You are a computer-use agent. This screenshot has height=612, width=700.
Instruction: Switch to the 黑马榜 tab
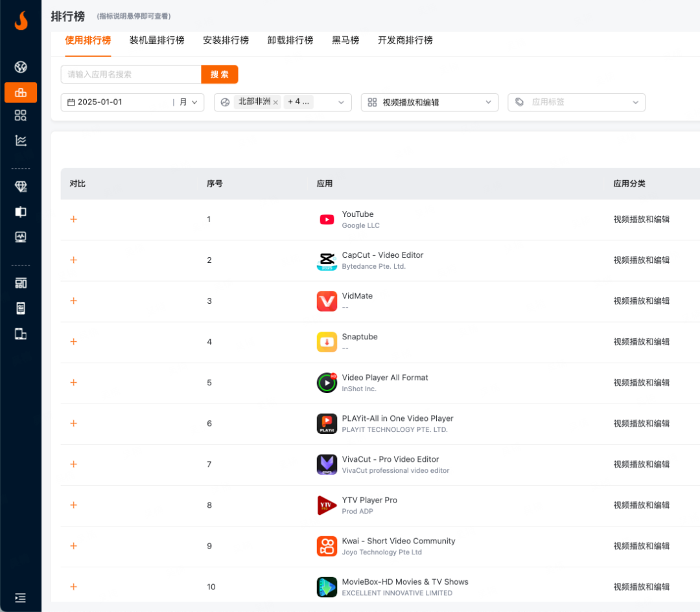345,40
